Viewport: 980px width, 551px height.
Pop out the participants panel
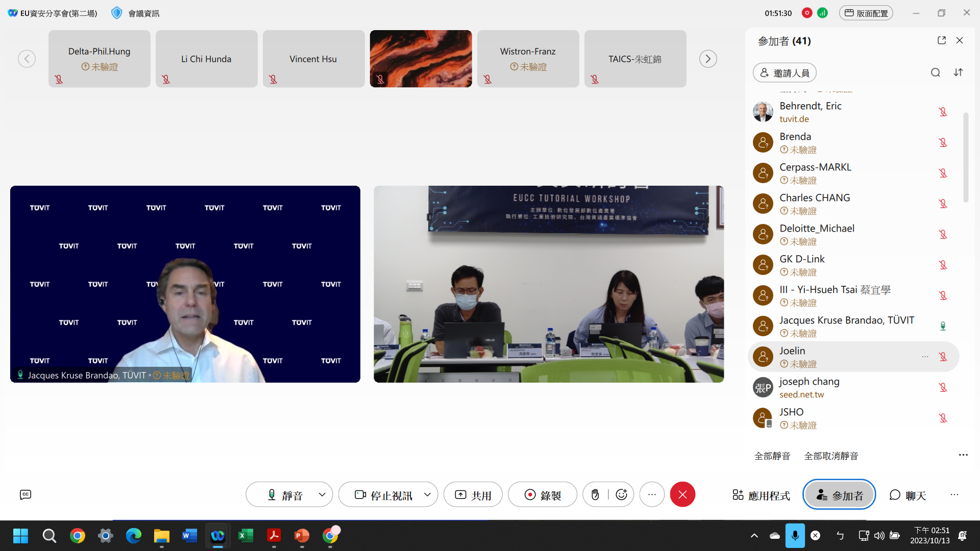[942, 40]
